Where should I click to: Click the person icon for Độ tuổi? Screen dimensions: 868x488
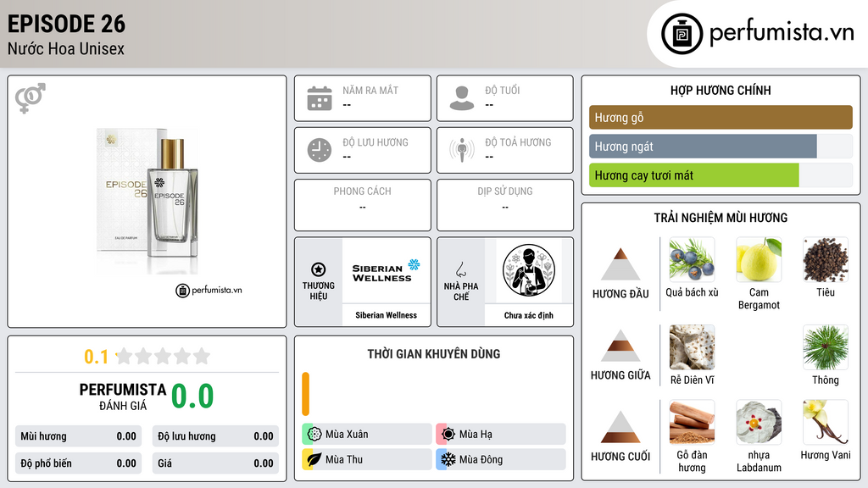tap(462, 98)
